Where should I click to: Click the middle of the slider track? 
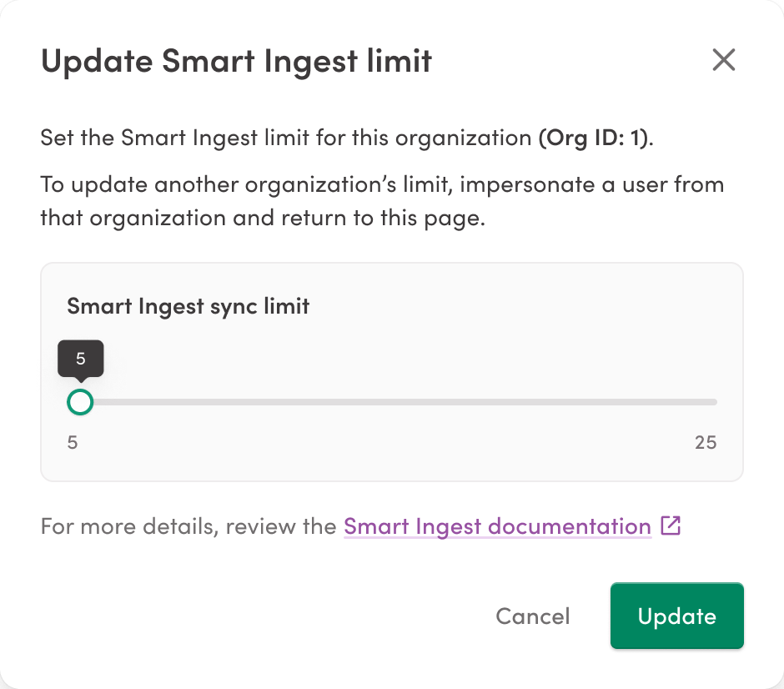392,402
